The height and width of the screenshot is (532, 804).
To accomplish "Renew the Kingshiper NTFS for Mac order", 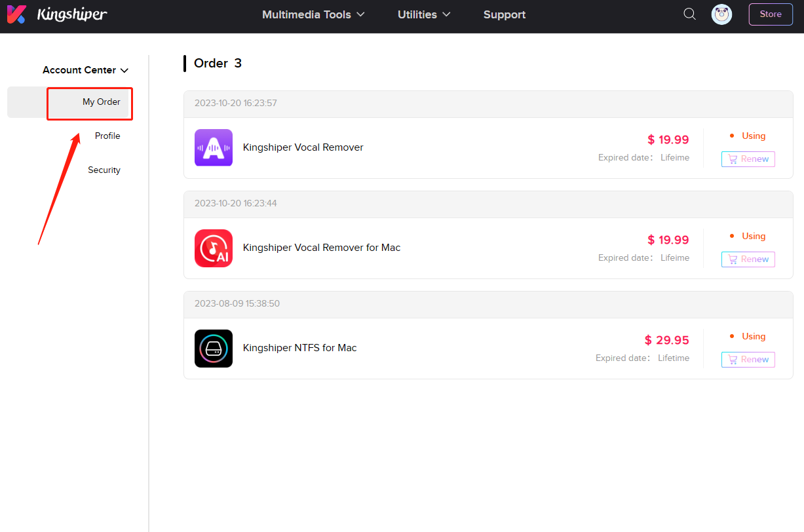I will (x=748, y=360).
